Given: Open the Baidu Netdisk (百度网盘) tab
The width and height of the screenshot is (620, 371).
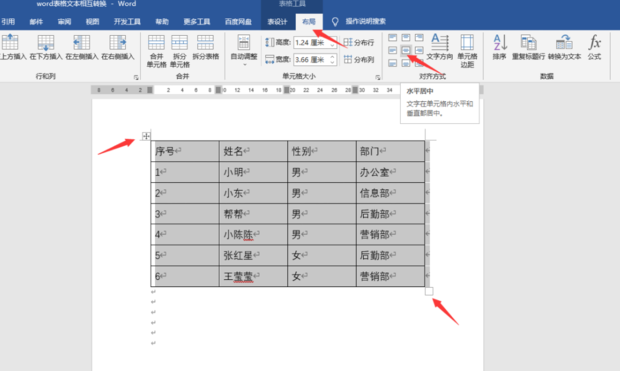Looking at the screenshot, I should pos(238,21).
